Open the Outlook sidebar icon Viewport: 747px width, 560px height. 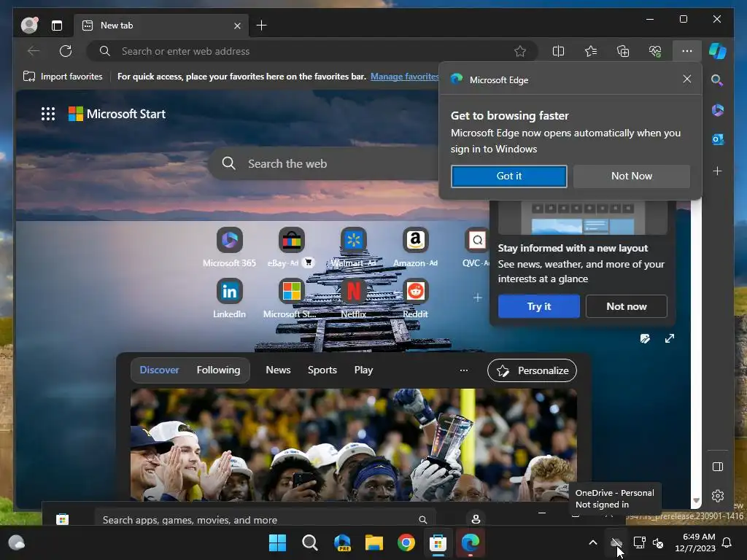(x=718, y=139)
